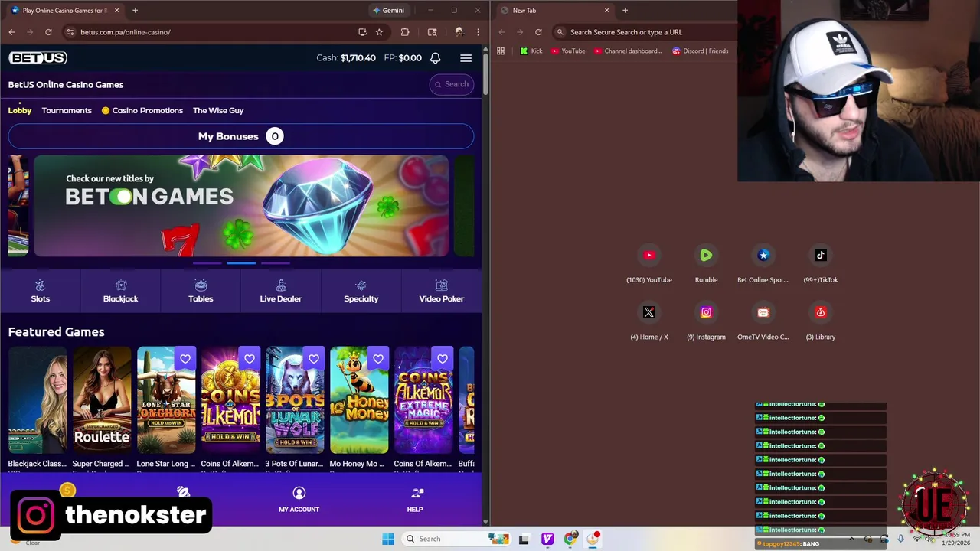
Task: Click the casino games Search field
Action: coord(452,84)
